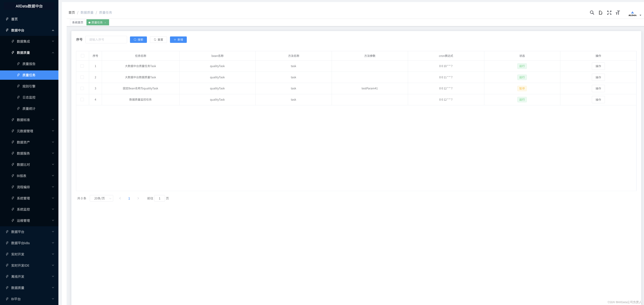Viewport: 644px width, 305px height.
Task: Click the lightning icon beside 数据集成
Action: [13, 41]
